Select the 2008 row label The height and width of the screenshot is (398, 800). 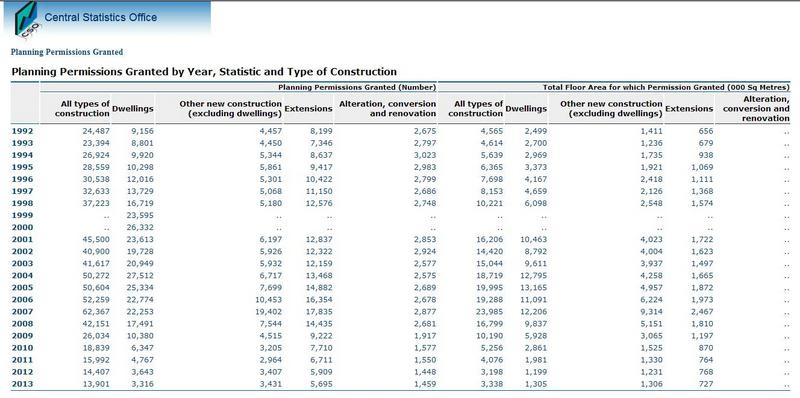tap(22, 324)
